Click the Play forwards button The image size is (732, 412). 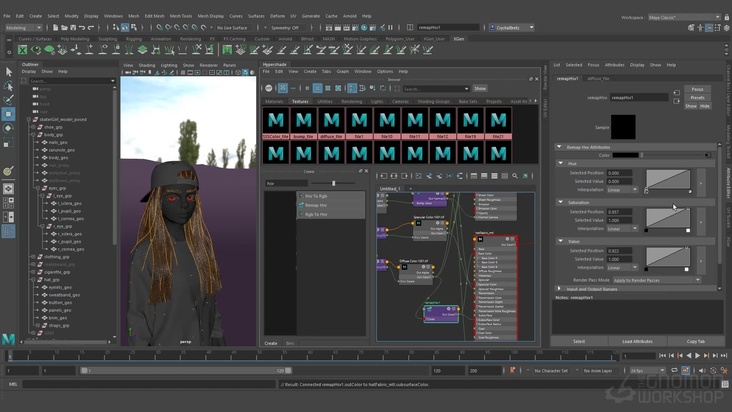(697, 356)
